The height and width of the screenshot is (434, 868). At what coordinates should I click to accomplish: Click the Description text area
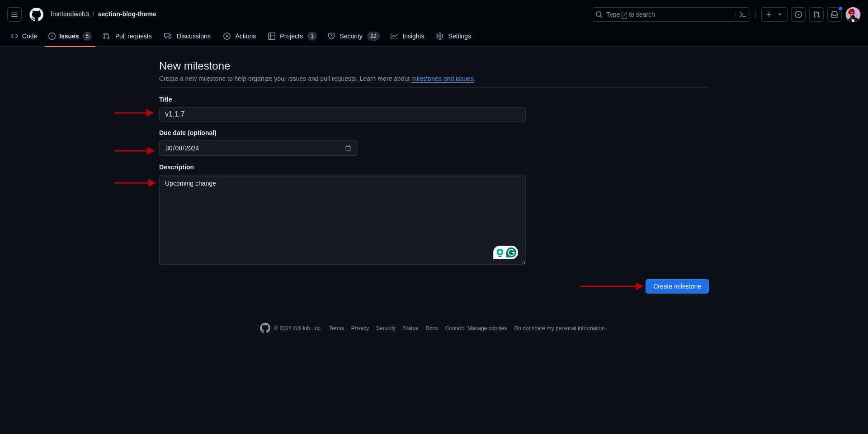tap(342, 220)
